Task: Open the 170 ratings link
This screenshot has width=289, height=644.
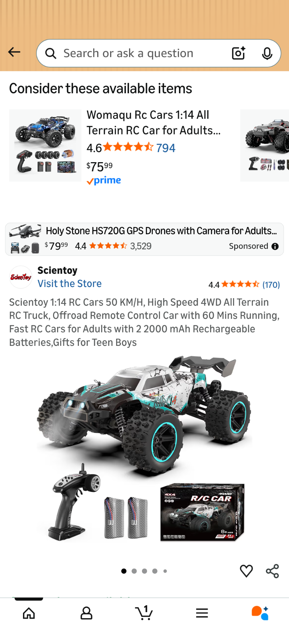Action: click(271, 285)
